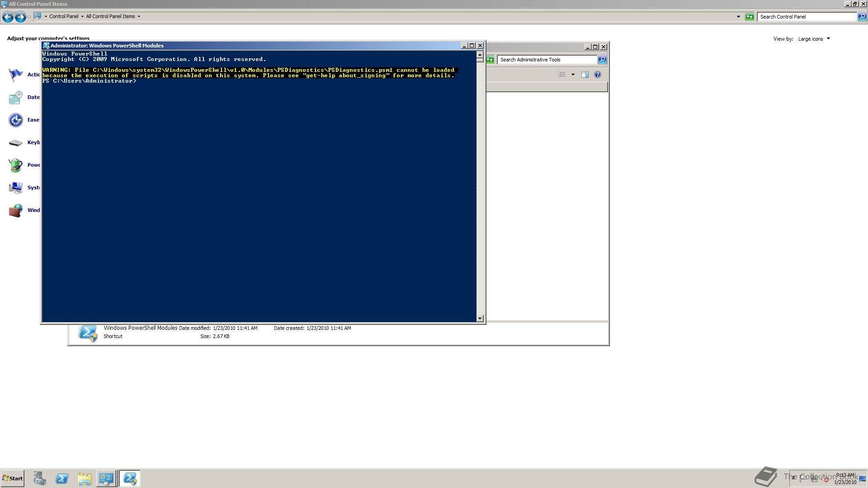868x488 pixels.
Task: Click Action Center flag in tray
Action: tap(804, 479)
